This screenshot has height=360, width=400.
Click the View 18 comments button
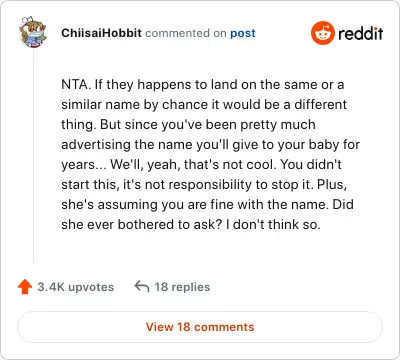[x=200, y=327]
